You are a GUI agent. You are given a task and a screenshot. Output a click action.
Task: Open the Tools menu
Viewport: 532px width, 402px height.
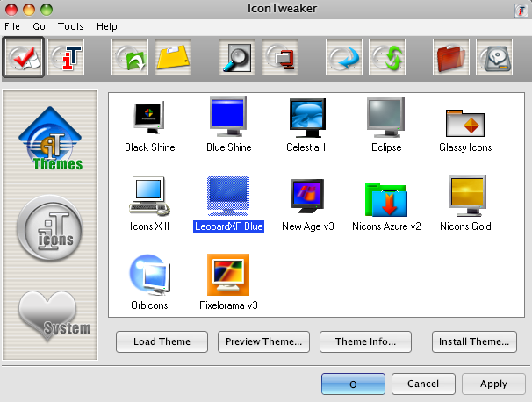(x=70, y=26)
